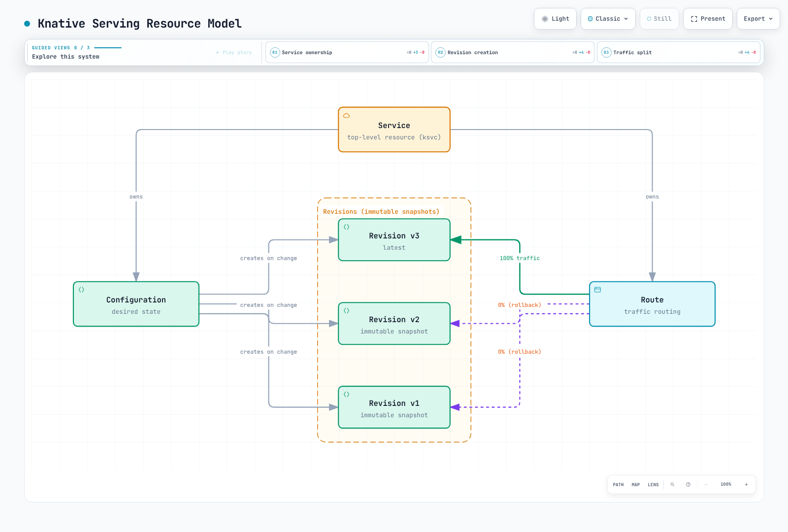Select the Revision v3 node
The height and width of the screenshot is (532, 788).
point(394,240)
